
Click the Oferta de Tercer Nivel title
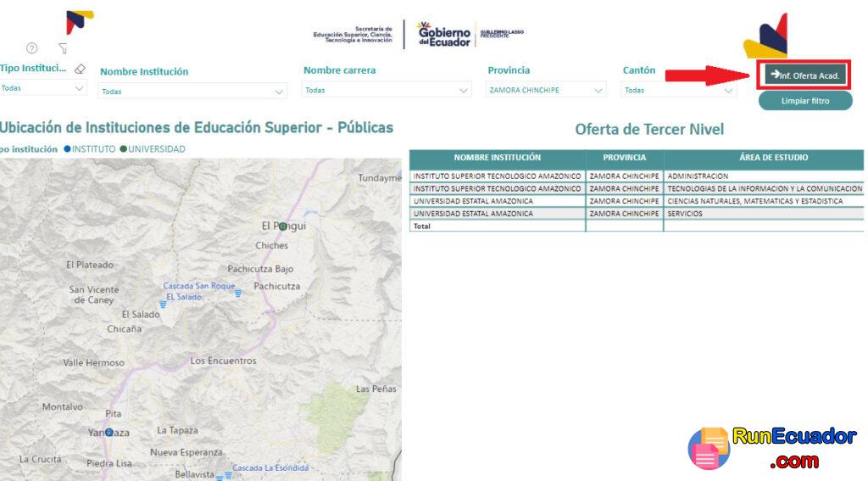click(649, 130)
